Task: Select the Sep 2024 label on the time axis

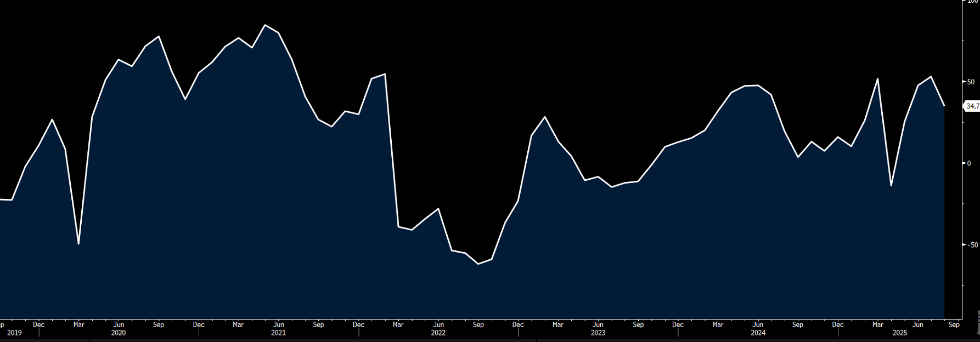Action: coord(798,324)
